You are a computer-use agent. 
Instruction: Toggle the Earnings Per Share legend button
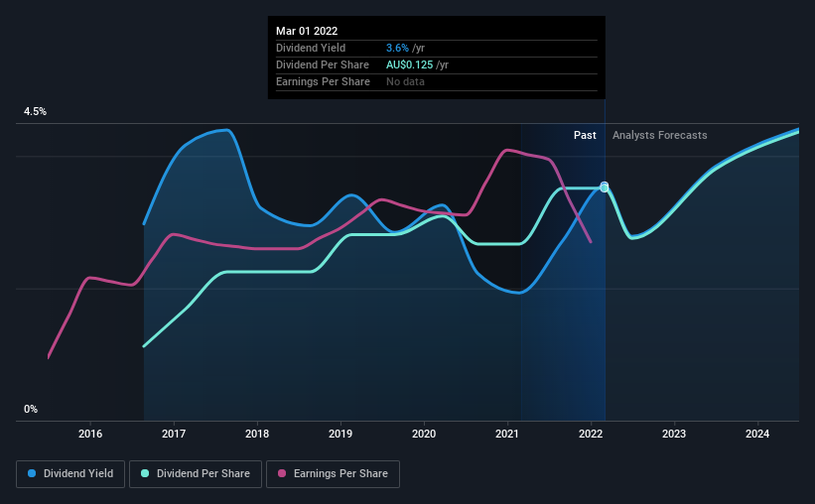333,474
